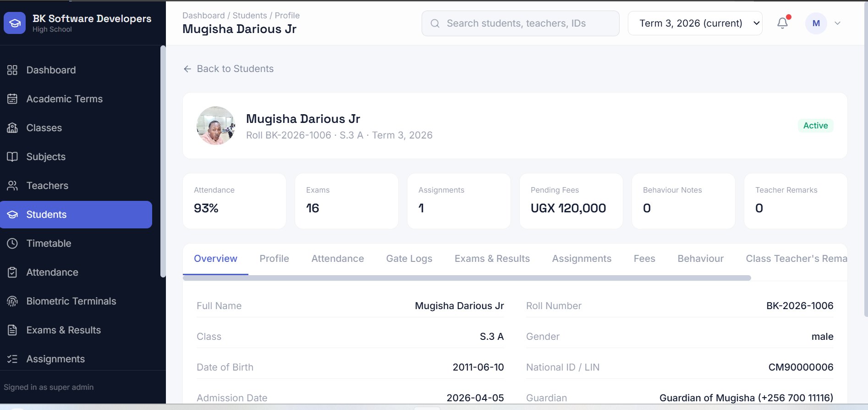Click the horizontal tabs scrollbar
868x410 pixels.
(467, 278)
